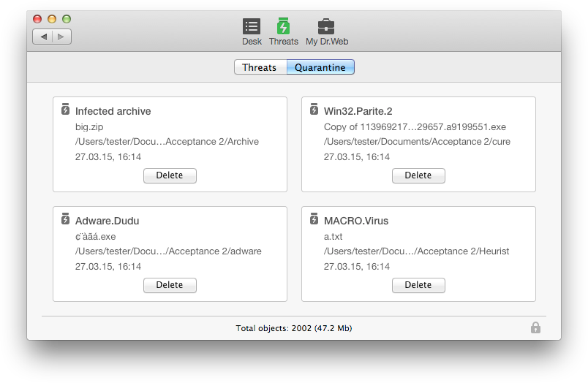
Task: Delete the Adware.Dudu quarantined item
Action: [x=170, y=285]
